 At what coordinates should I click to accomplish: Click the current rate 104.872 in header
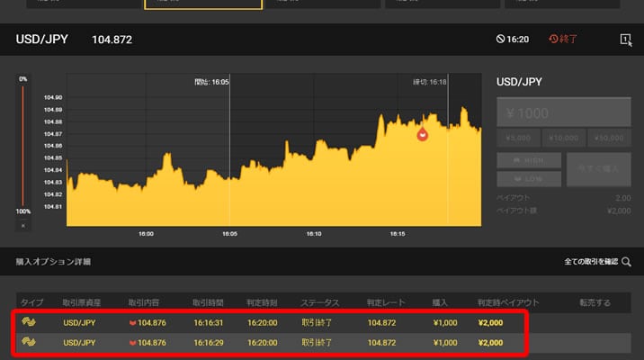tap(112, 40)
